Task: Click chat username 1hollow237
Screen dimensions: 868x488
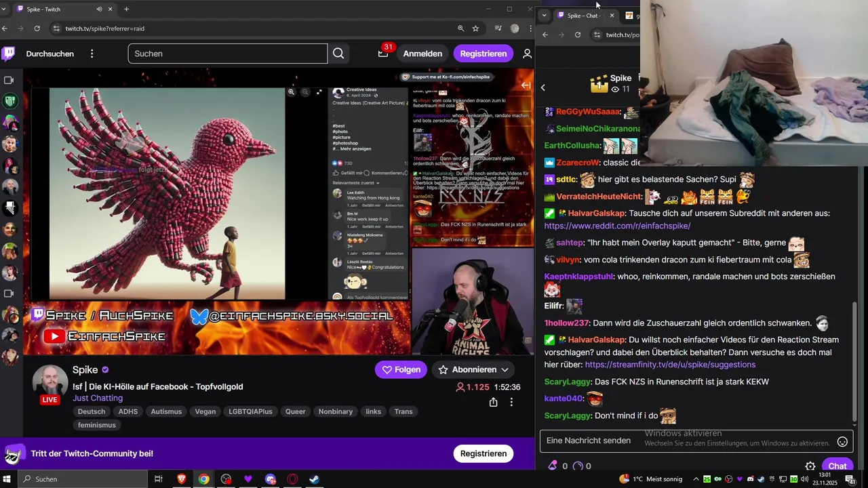Action: 567,323
